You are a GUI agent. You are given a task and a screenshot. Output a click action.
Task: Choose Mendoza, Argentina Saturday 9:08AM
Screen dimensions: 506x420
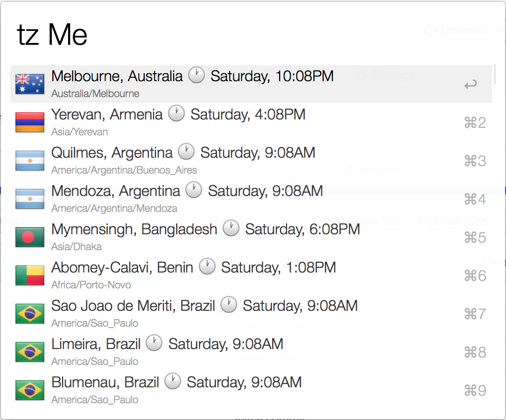click(251, 199)
